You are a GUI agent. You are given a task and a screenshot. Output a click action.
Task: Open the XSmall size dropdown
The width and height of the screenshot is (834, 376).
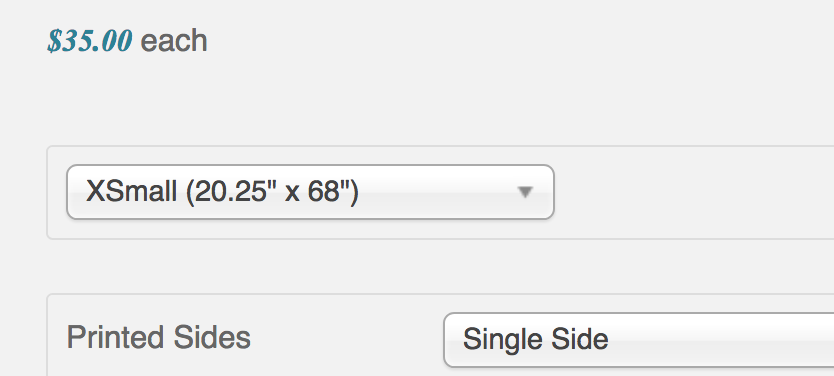(x=310, y=191)
